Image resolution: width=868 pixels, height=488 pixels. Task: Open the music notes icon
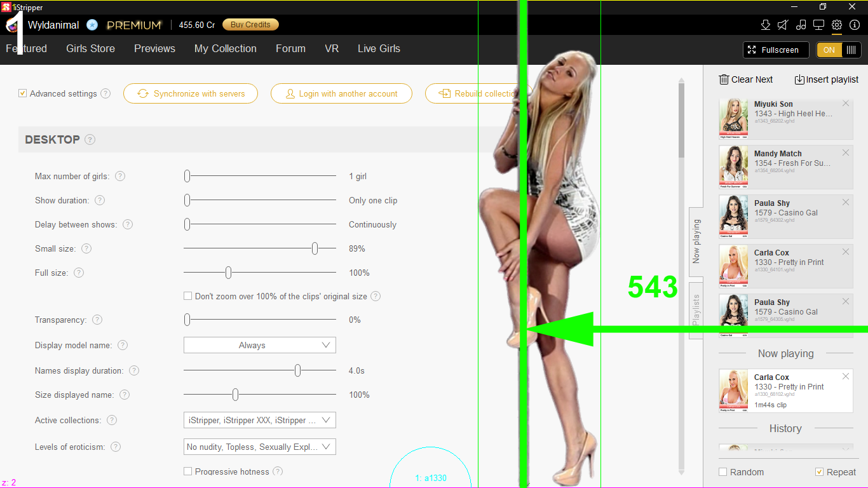(801, 25)
